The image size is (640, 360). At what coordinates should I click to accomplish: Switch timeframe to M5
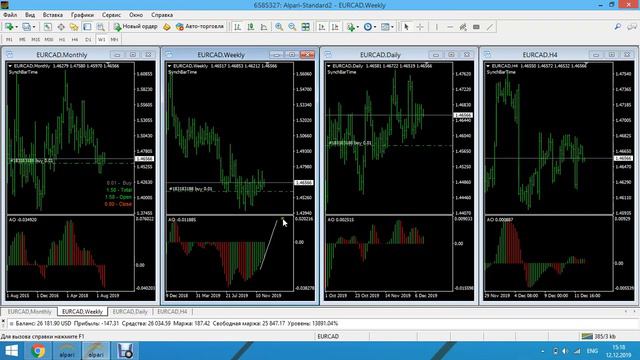pos(22,40)
